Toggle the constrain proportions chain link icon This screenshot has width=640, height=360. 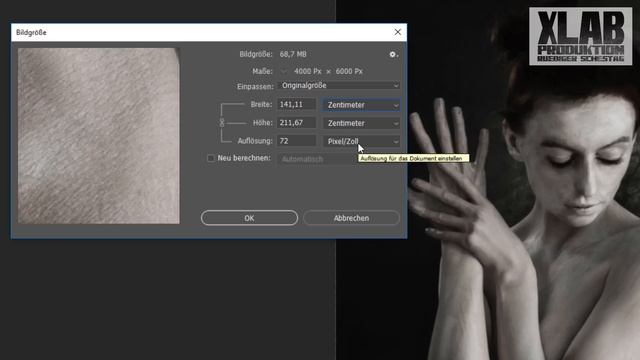pos(222,122)
